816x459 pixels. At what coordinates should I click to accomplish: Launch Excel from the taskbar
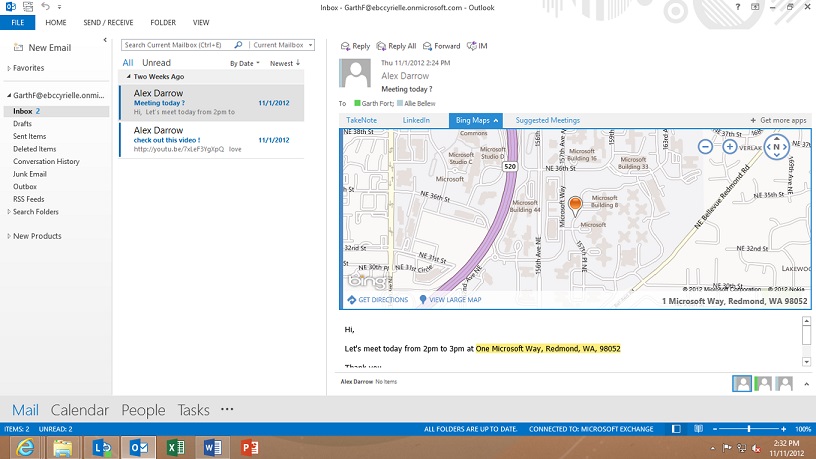click(x=176, y=447)
